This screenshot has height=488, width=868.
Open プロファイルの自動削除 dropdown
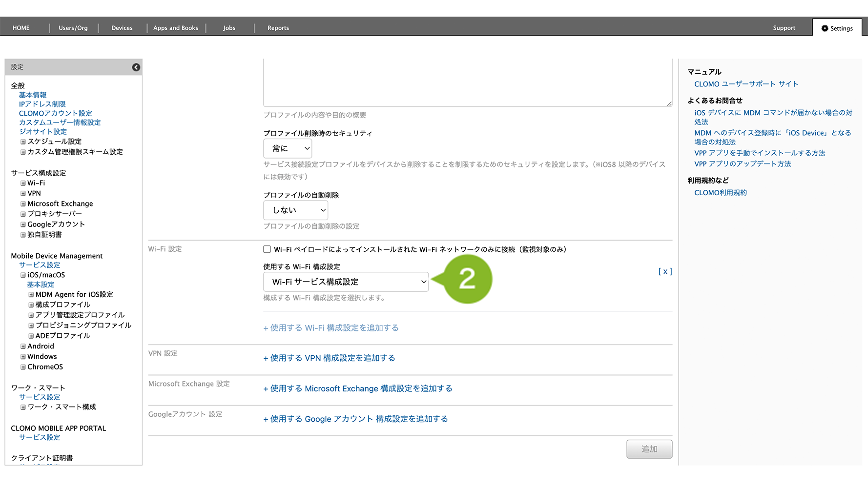pyautogui.click(x=295, y=210)
